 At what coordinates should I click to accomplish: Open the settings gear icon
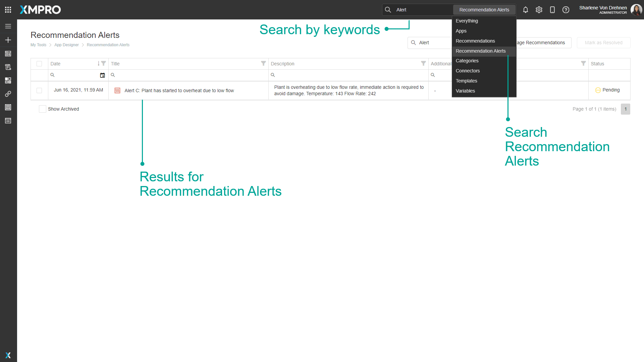click(x=539, y=10)
